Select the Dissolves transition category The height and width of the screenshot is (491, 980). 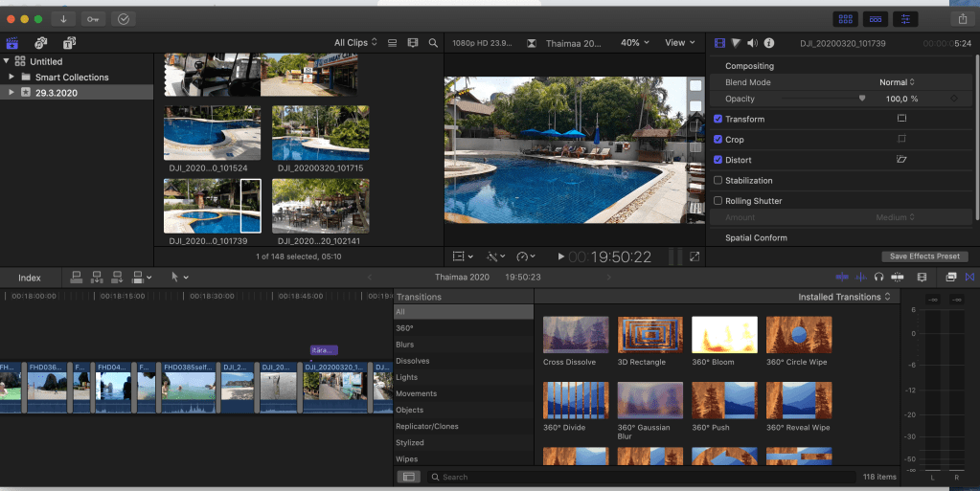pyautogui.click(x=413, y=361)
